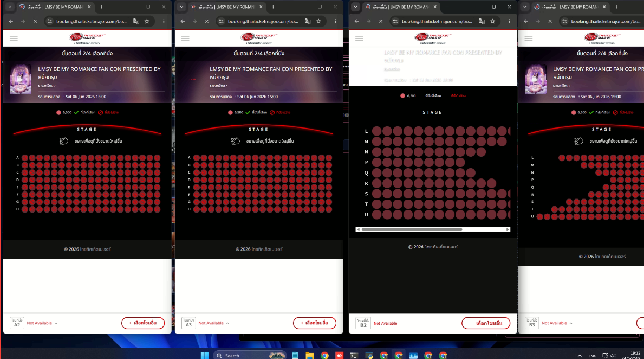The image size is (644, 359).
Task: Click the Windows taskbar Search box
Action: coord(249,355)
